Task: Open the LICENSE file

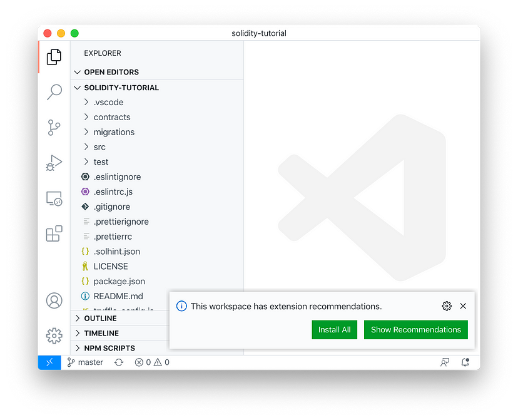Action: [x=157, y=266]
